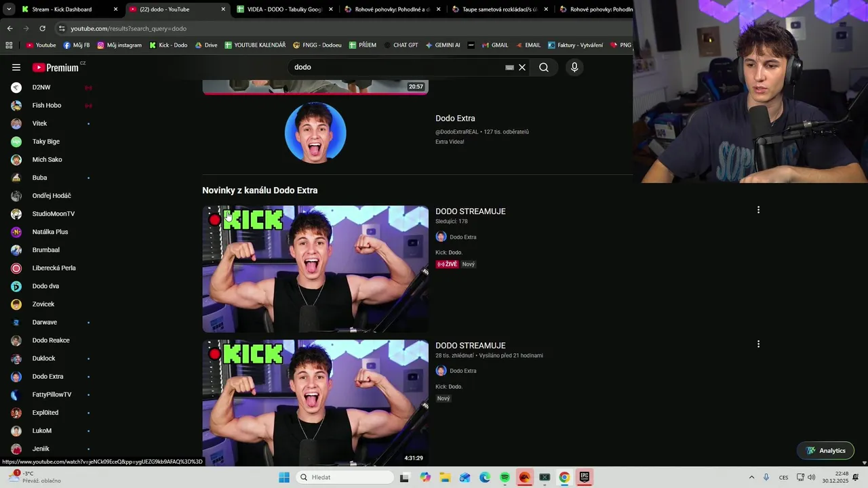Viewport: 868px width, 488px height.
Task: Open the Můj instagram bookmark
Action: point(119,45)
